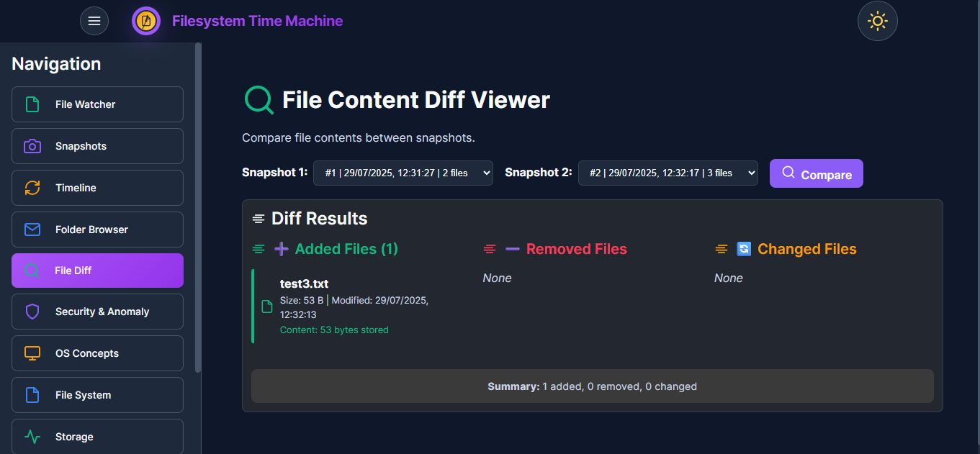Click the Storage waveform icon

tap(32, 437)
